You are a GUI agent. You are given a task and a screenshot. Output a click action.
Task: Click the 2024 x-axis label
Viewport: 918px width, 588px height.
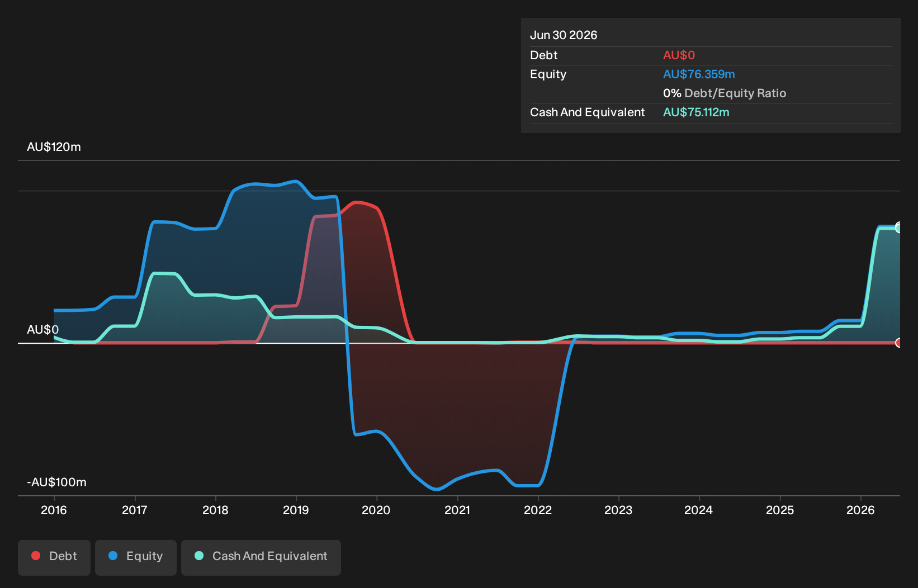click(x=699, y=510)
